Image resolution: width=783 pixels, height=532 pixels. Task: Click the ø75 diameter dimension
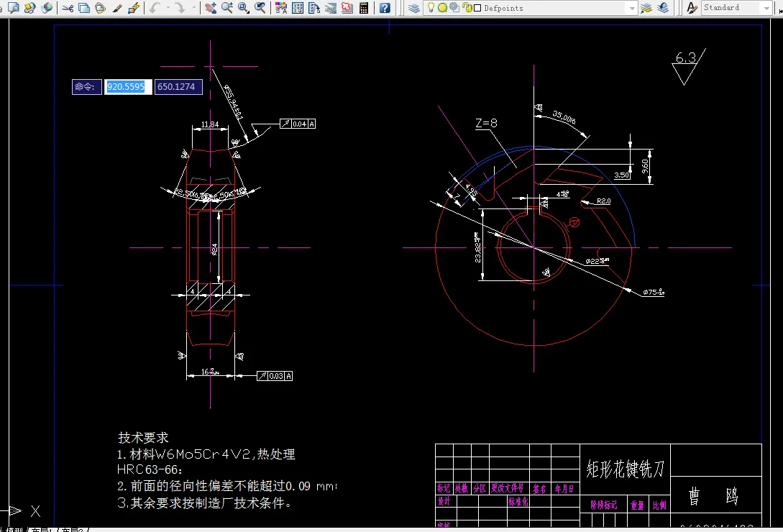point(654,292)
